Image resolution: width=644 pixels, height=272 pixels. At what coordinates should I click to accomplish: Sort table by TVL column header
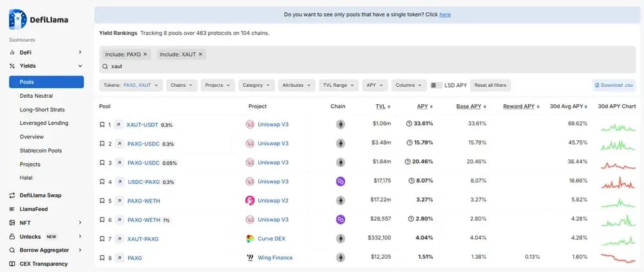point(382,106)
